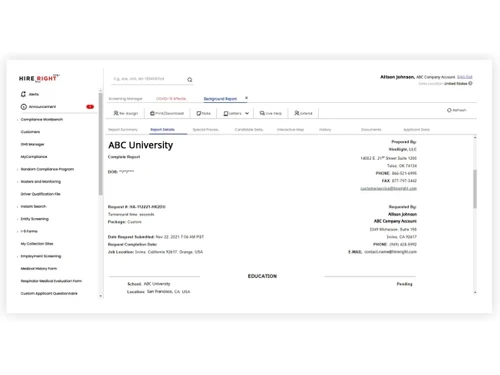Click the Pending status text
500x375 pixels.
pos(404,284)
